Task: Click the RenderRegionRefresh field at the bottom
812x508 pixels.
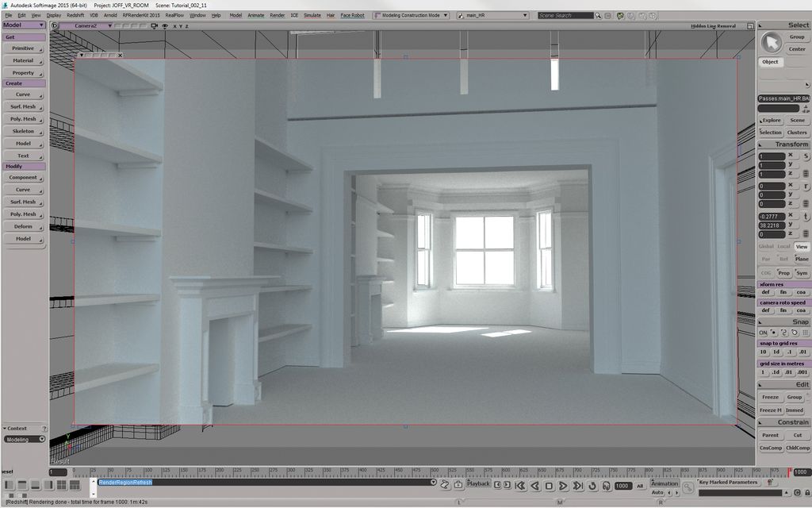Action: pyautogui.click(x=127, y=480)
